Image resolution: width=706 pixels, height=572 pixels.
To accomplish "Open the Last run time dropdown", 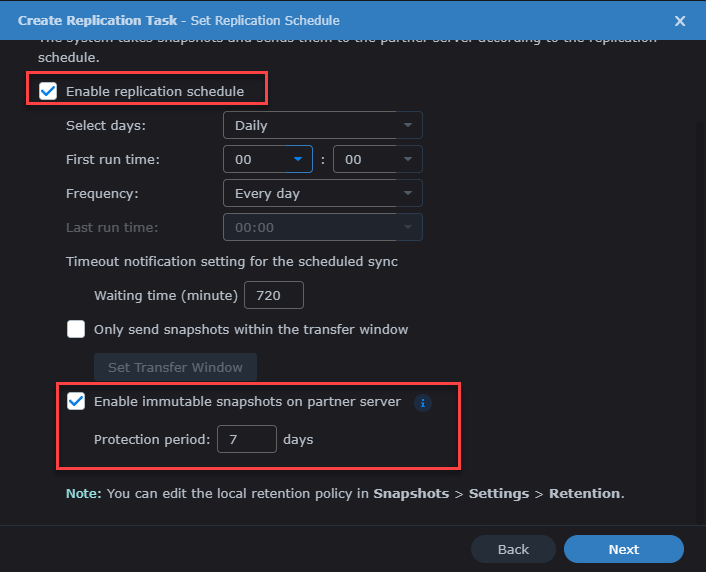I will pos(322,227).
